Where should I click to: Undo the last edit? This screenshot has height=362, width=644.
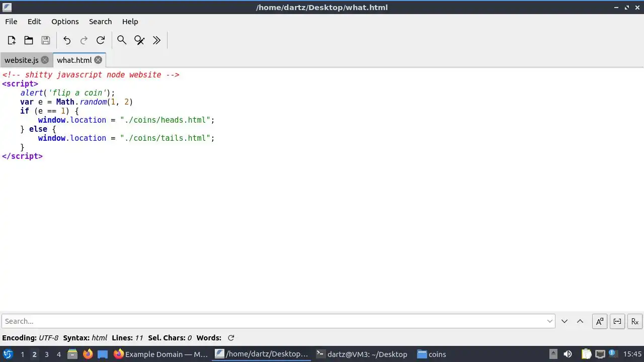point(67,40)
